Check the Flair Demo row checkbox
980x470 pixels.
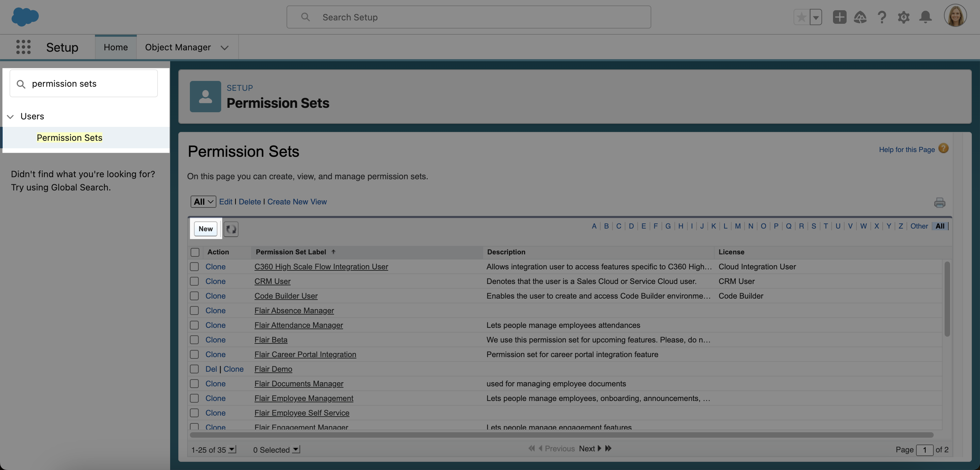(194, 369)
